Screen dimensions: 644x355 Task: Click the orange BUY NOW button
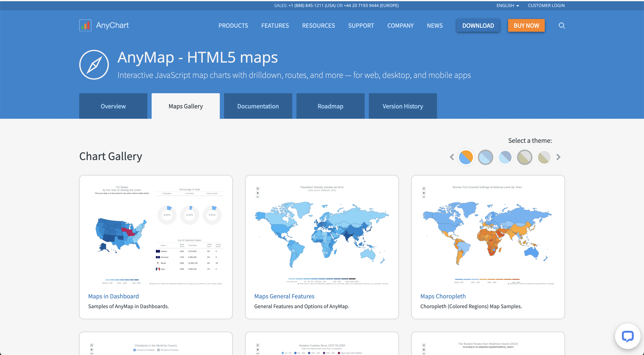tap(526, 26)
